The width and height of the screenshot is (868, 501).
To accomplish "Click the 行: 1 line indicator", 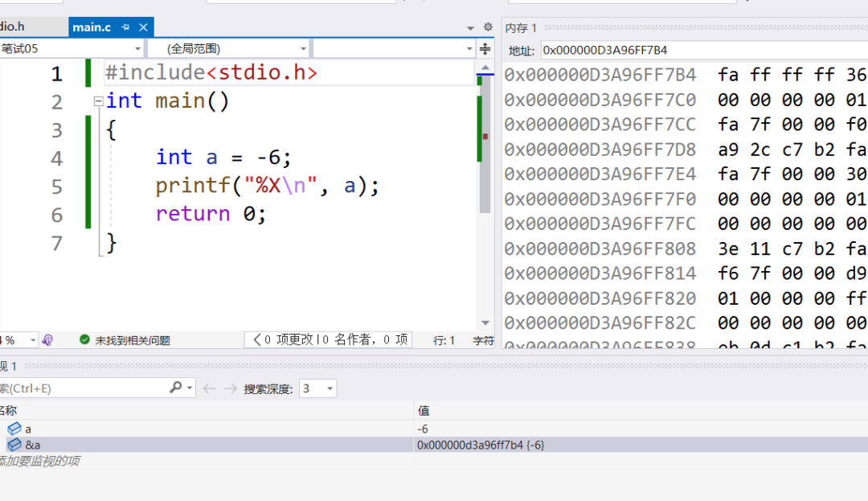I will [444, 340].
